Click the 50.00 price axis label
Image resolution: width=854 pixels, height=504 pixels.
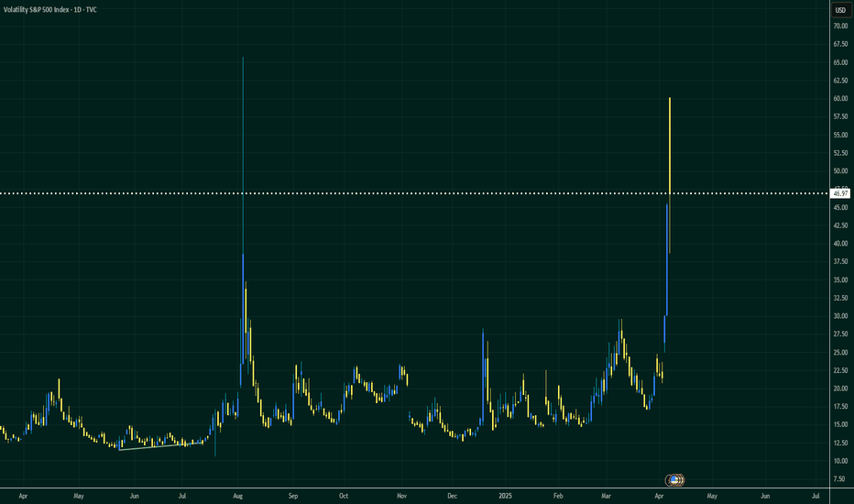[841, 171]
